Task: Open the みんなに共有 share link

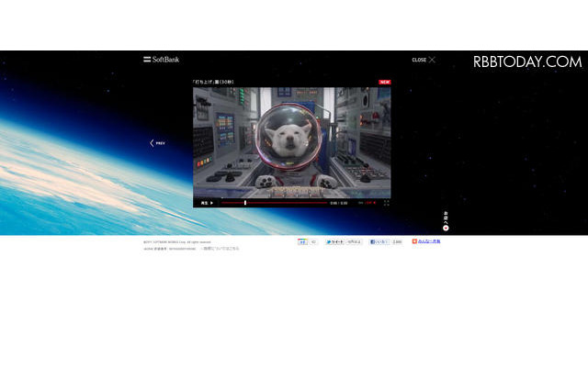Action: pyautogui.click(x=426, y=241)
